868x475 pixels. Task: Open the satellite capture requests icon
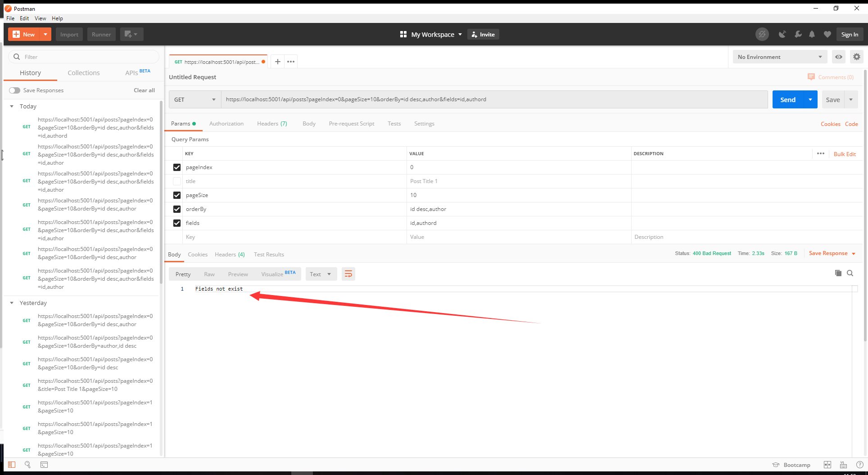pos(782,34)
